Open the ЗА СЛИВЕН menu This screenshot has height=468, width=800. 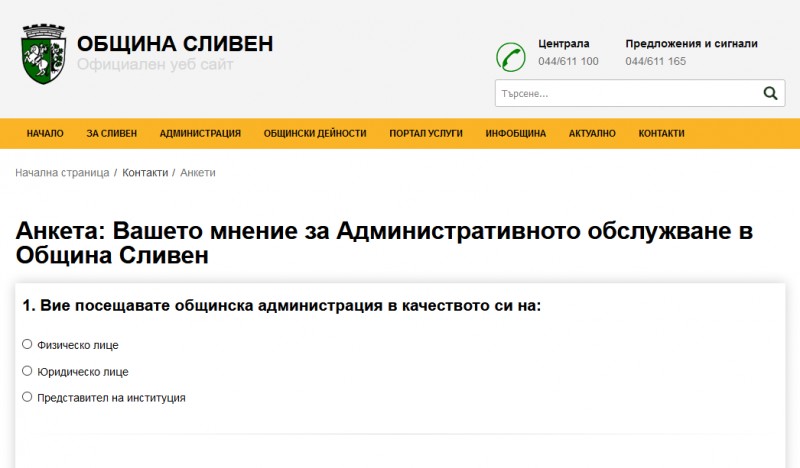tap(111, 133)
